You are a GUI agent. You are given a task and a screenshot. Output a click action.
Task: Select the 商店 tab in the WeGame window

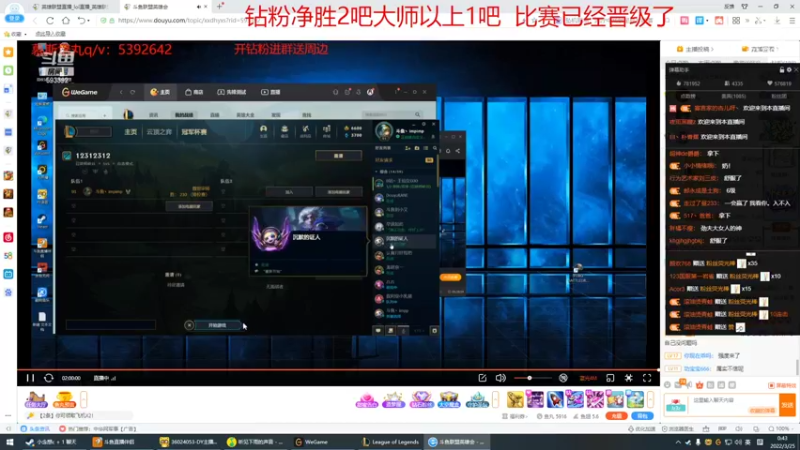194,92
